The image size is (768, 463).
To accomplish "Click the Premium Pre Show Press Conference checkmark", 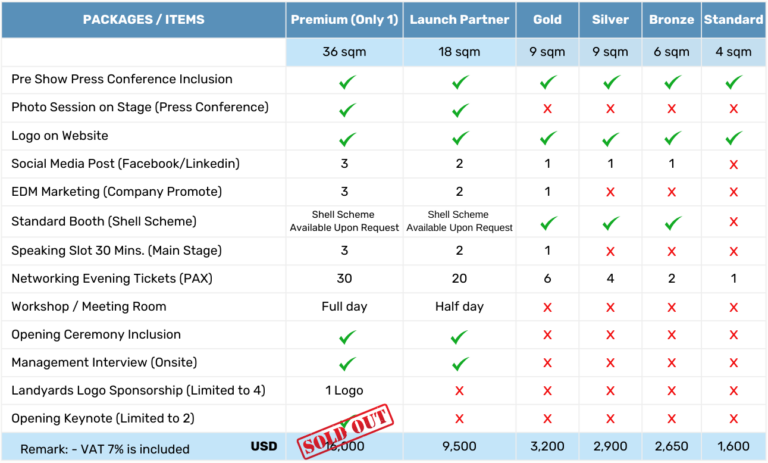I will pos(346,81).
